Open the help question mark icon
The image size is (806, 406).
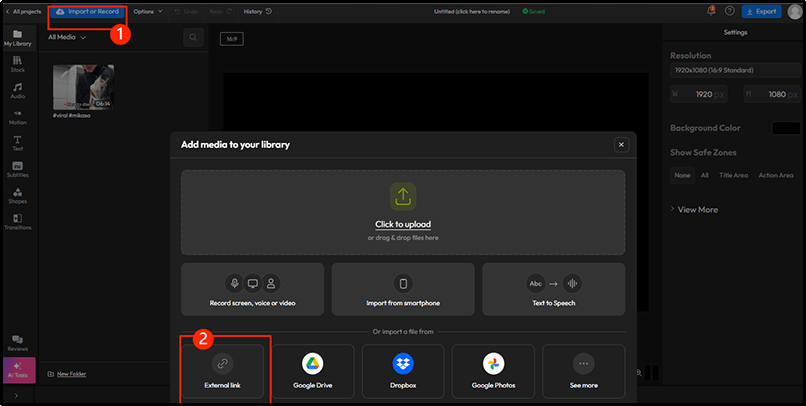tap(729, 11)
